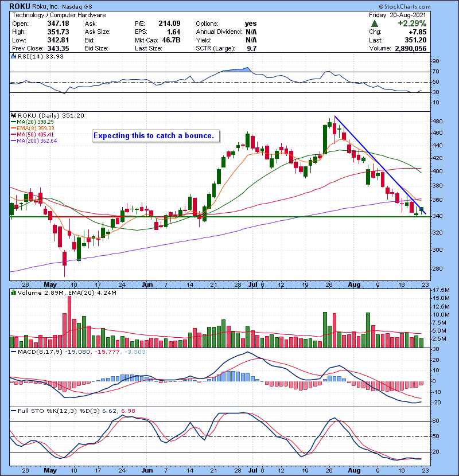Click the date Friday 20-Aug-2021
This screenshot has width=459, height=476.
pos(398,15)
